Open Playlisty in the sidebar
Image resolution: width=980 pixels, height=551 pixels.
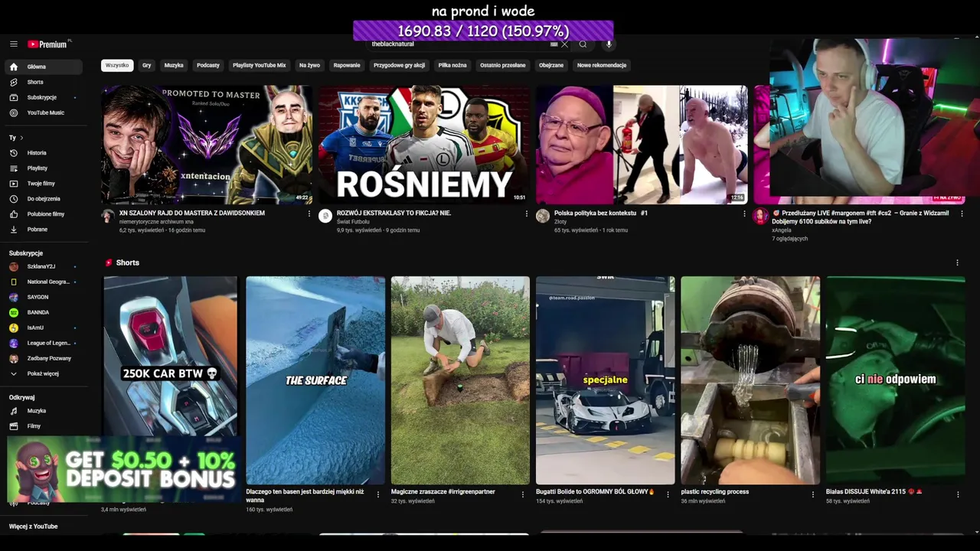click(x=43, y=168)
